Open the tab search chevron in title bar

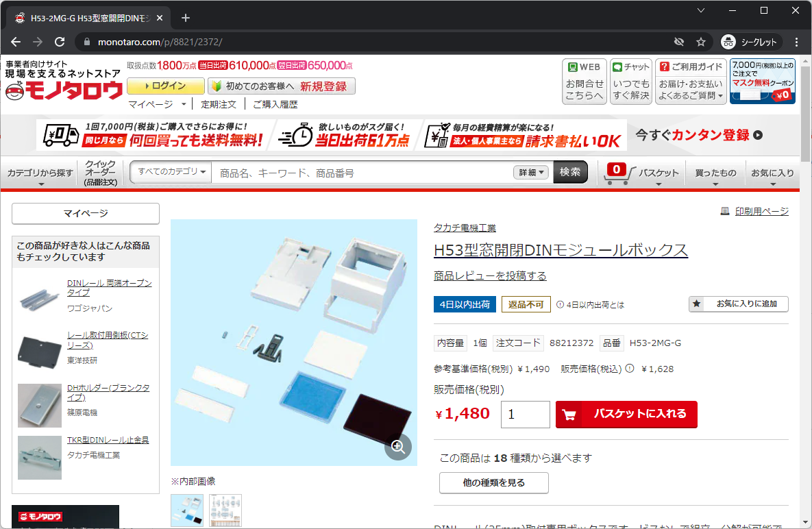coord(701,10)
